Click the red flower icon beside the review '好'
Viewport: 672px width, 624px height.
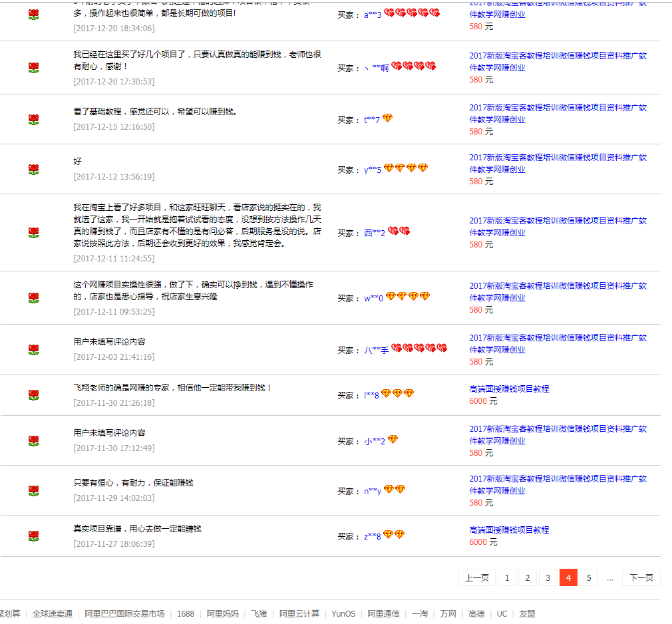pos(34,170)
